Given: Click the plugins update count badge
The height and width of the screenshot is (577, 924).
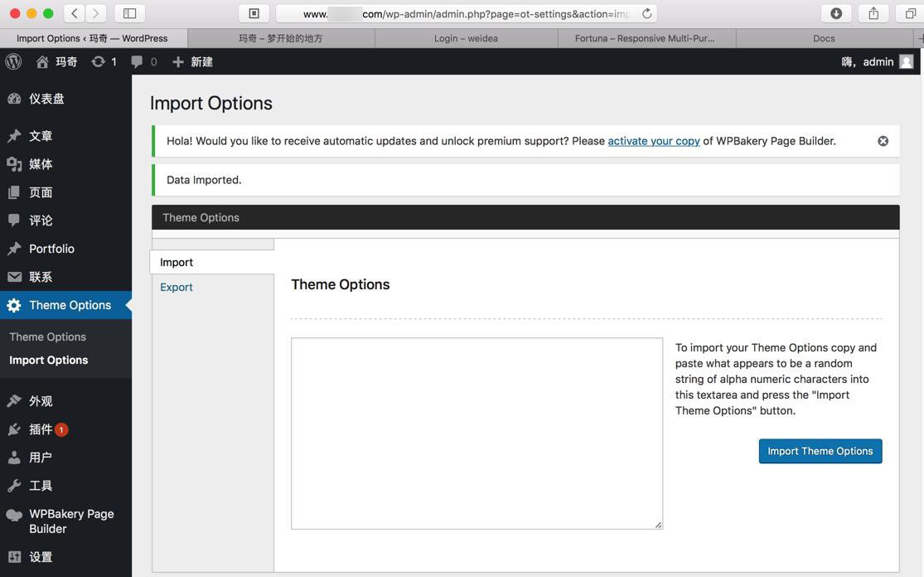Looking at the screenshot, I should click(x=61, y=429).
